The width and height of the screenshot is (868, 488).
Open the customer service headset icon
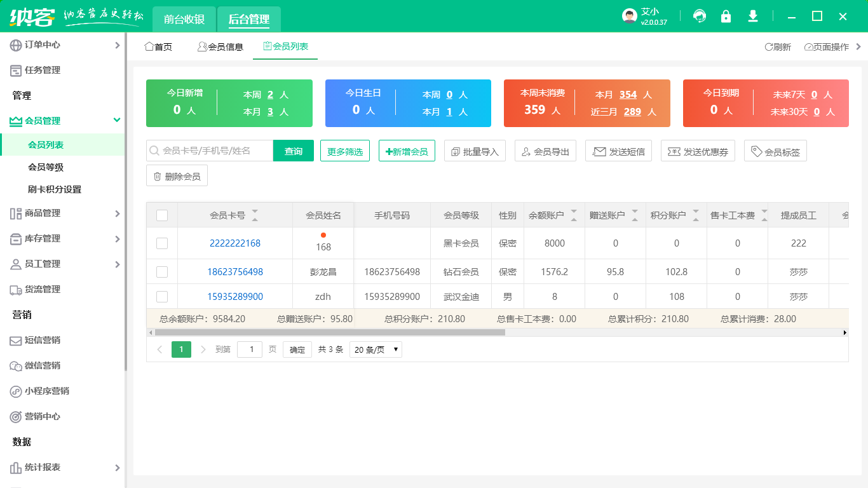click(699, 16)
